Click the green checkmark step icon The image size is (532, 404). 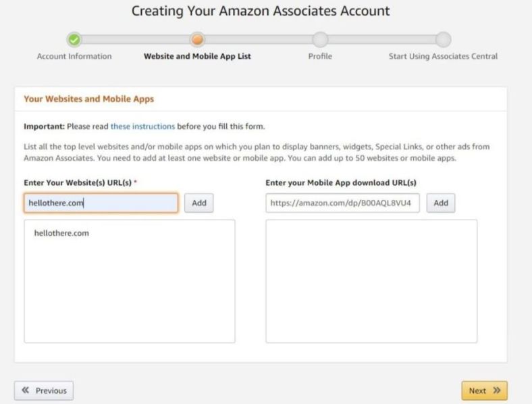coord(74,40)
